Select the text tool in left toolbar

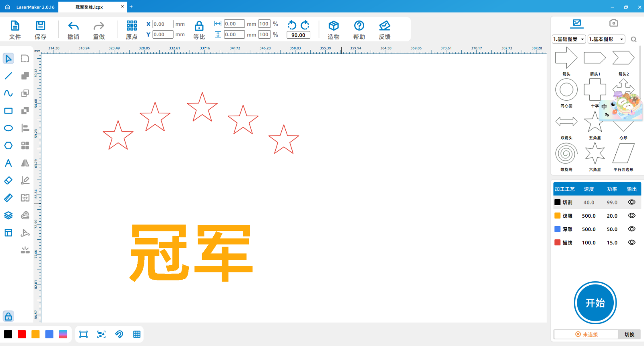[8, 163]
